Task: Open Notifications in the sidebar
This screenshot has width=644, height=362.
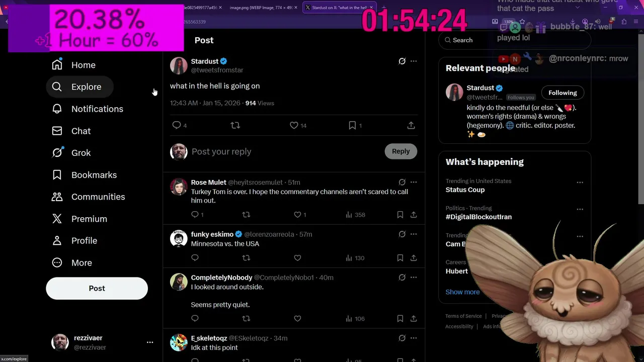Action: coord(87,109)
